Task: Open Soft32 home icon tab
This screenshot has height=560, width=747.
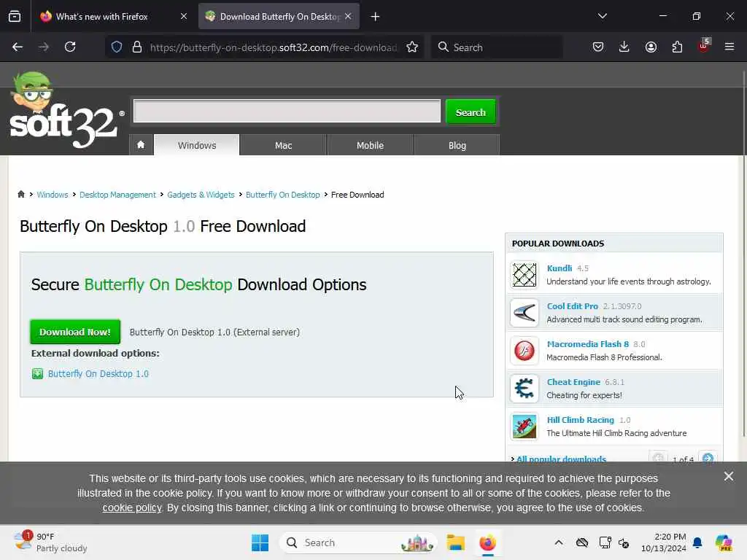Action: (x=141, y=145)
